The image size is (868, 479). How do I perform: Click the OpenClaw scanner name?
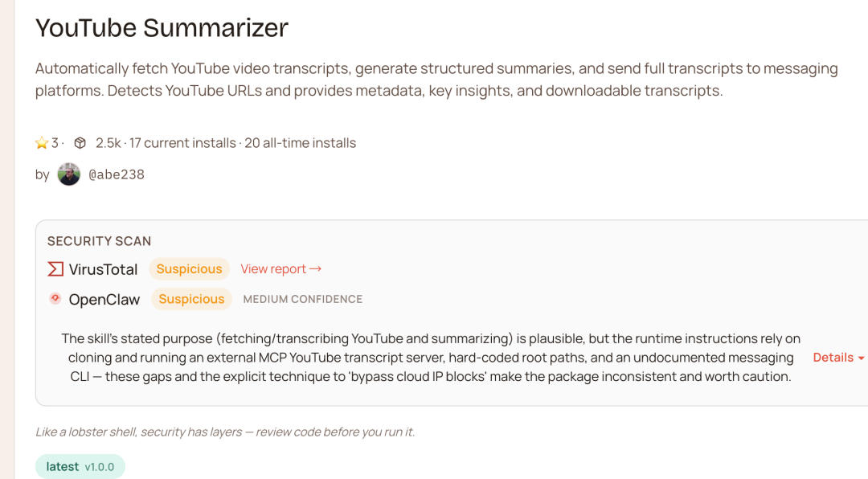click(x=104, y=299)
